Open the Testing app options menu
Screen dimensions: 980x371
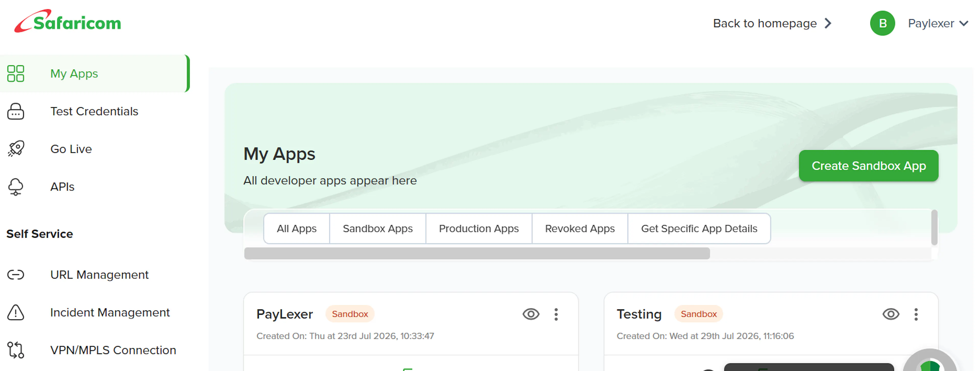[916, 314]
